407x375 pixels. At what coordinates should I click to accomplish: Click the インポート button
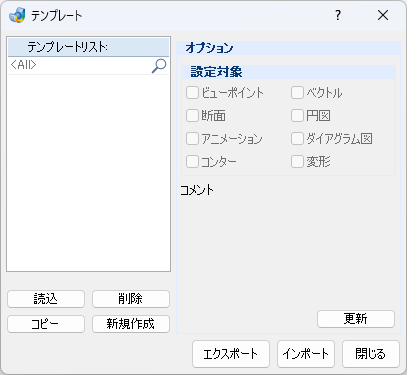tap(306, 354)
